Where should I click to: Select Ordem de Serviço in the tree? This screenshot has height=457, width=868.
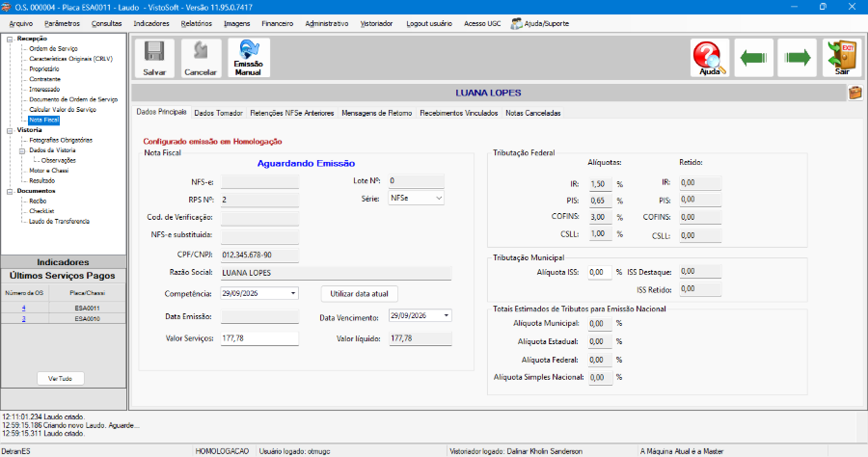[x=53, y=48]
